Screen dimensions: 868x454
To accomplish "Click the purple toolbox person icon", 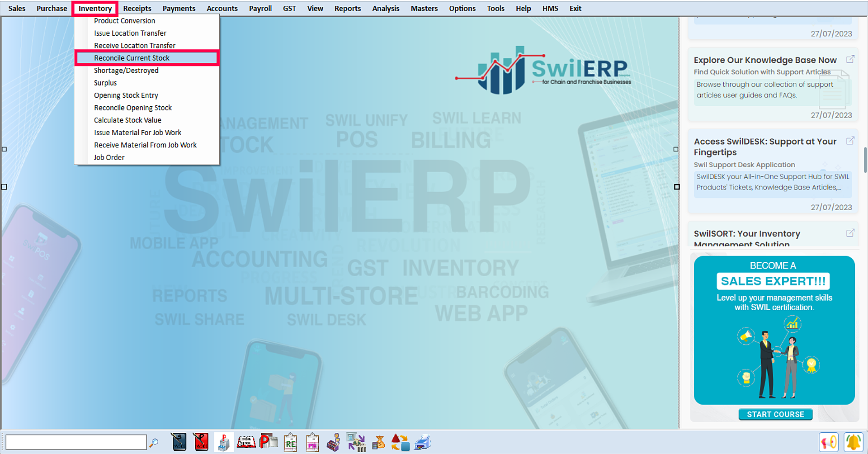I will (x=334, y=442).
